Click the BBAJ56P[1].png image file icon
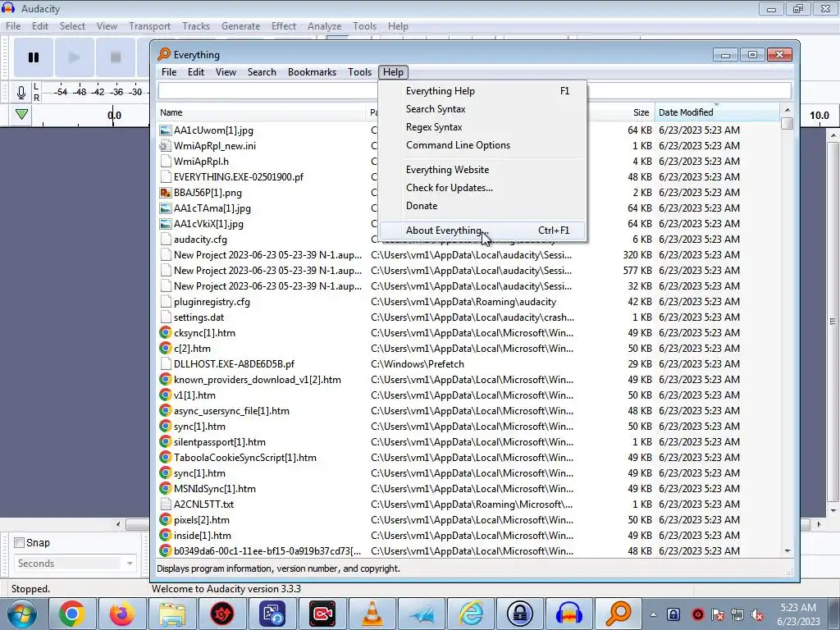The image size is (840, 630). pos(166,192)
